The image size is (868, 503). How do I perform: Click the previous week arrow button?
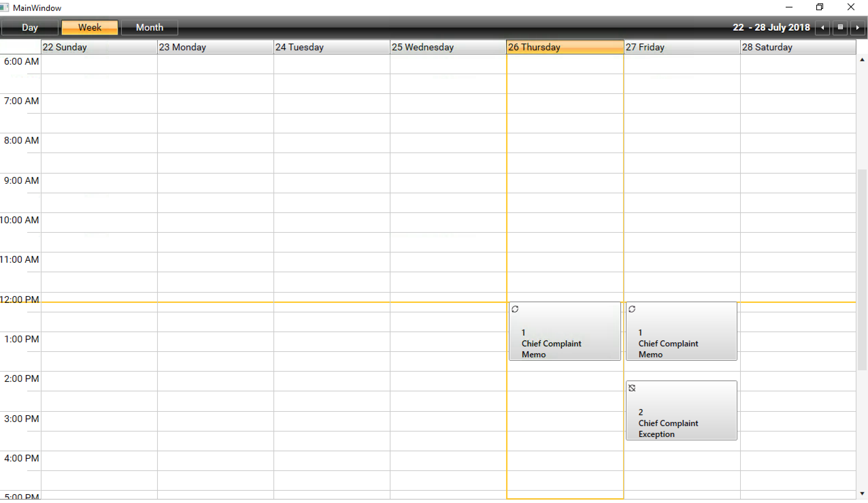(822, 28)
